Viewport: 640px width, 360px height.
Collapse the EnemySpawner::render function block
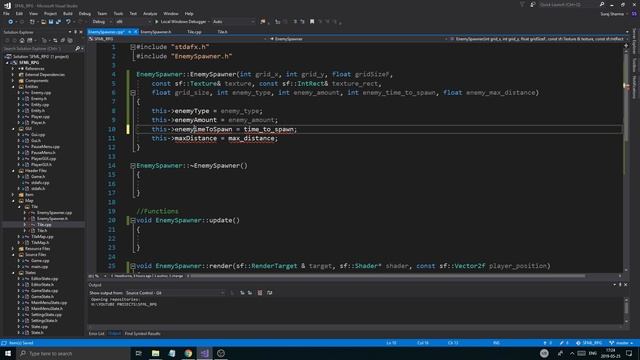tap(133, 266)
